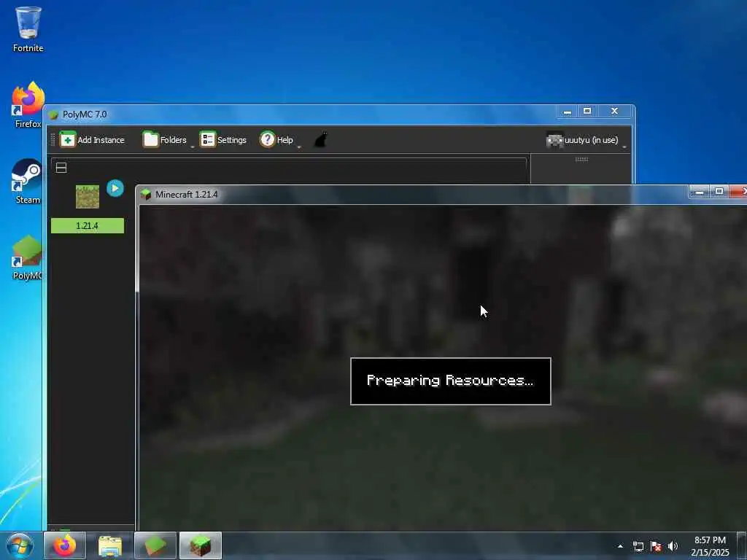Switch to PolyMC taskbar button
This screenshot has width=747, height=560.
tap(155, 545)
